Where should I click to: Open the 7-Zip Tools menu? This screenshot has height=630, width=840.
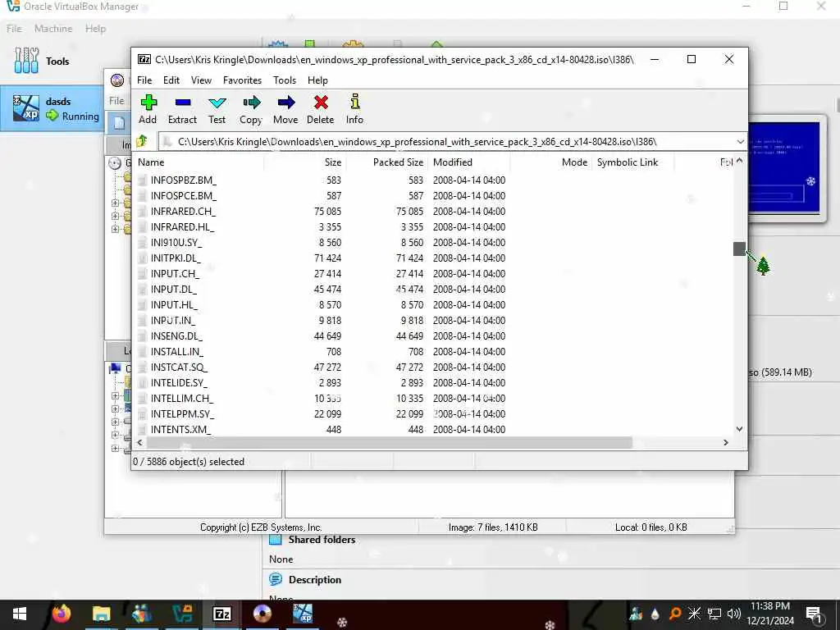coord(285,80)
